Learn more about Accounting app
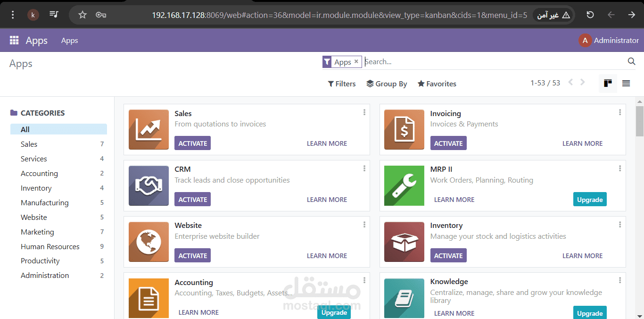Image resolution: width=644 pixels, height=319 pixels. pos(198,312)
